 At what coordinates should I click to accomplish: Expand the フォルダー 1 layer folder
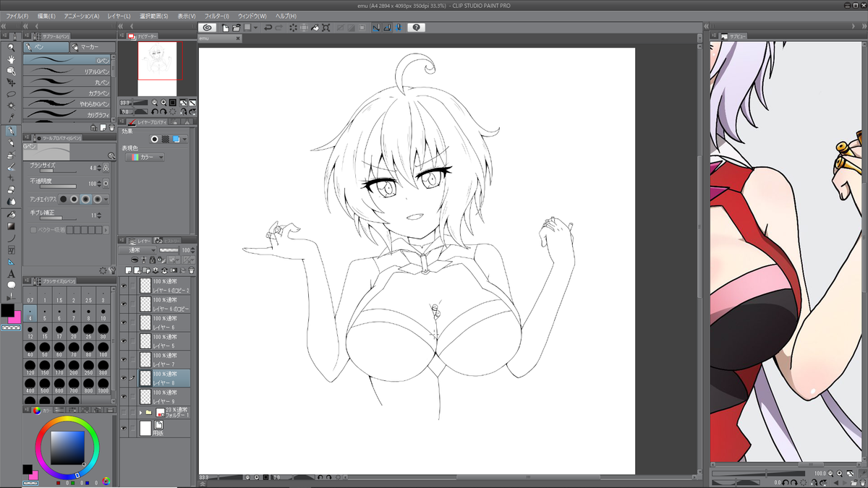(x=140, y=412)
